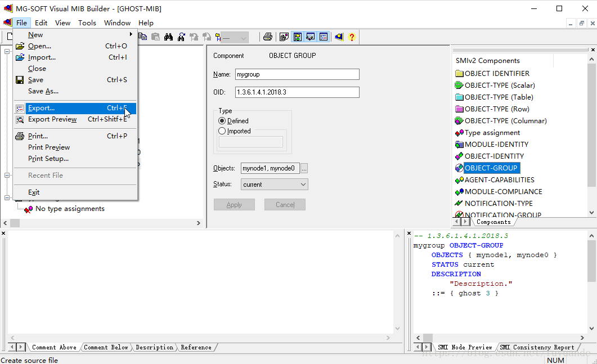Click Print Setup... menu entry
597x364 pixels.
pos(75,159)
